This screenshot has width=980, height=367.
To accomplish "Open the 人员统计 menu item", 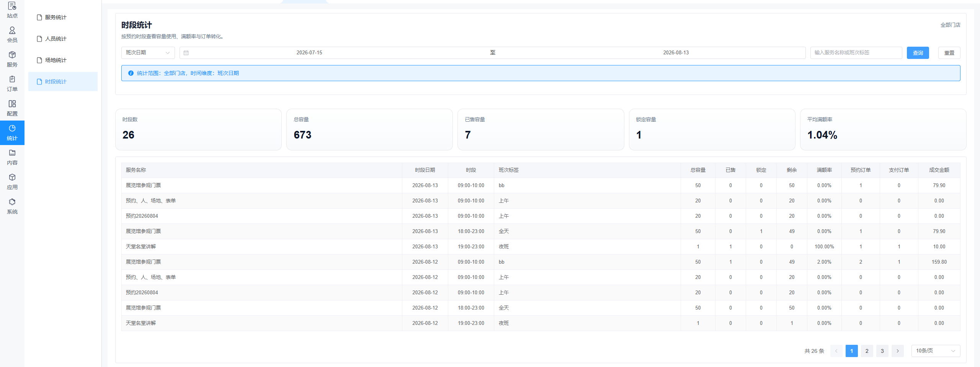I will [x=63, y=39].
